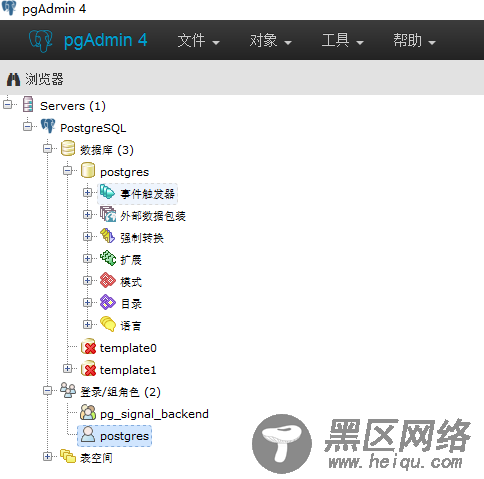The height and width of the screenshot is (479, 484).
Task: Expand the 表空间 node
Action: coord(48,456)
